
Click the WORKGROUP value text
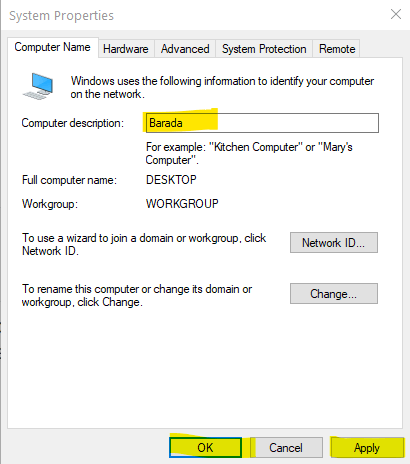(182, 204)
